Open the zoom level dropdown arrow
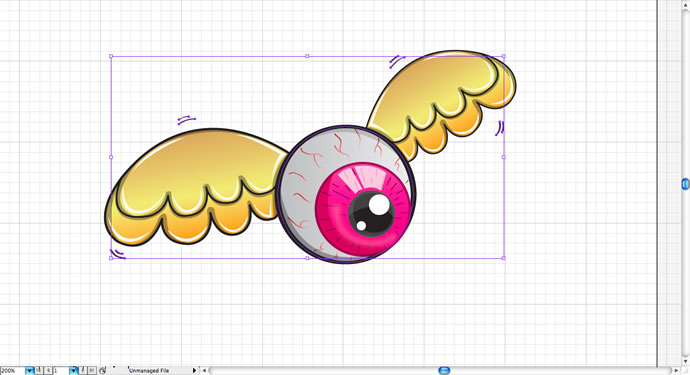 (29, 371)
